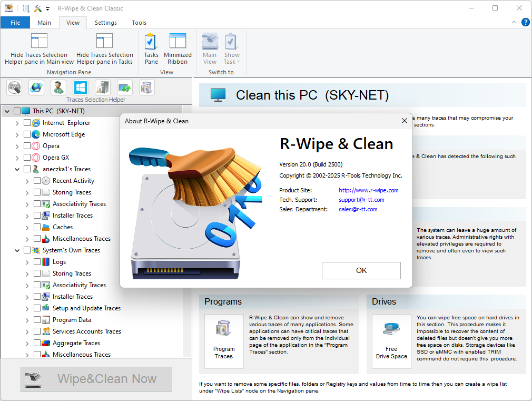Click the R-Wipe & Clean app icon in title bar
Image resolution: width=532 pixels, height=401 pixels.
pyautogui.click(x=9, y=8)
